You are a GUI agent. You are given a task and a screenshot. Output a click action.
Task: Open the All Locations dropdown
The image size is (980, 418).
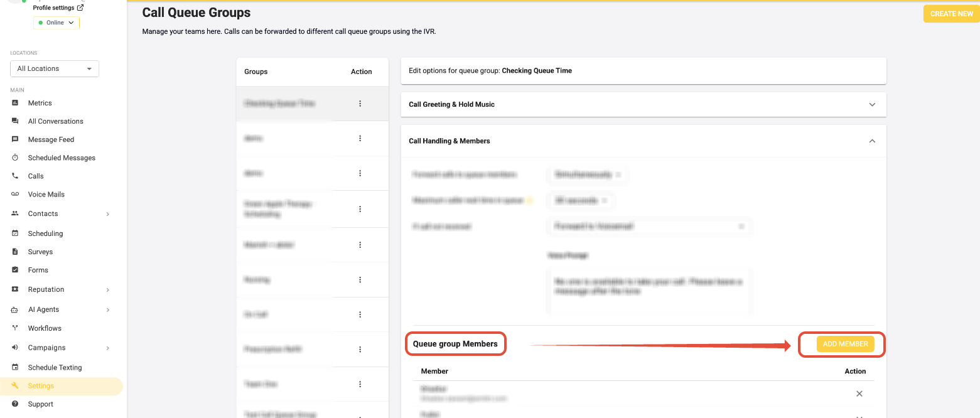click(55, 68)
